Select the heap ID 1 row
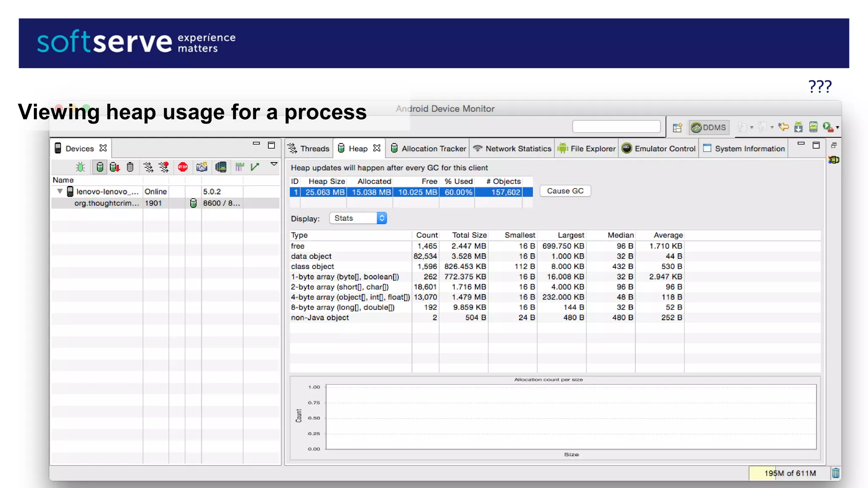This screenshot has height=488, width=868. (411, 192)
